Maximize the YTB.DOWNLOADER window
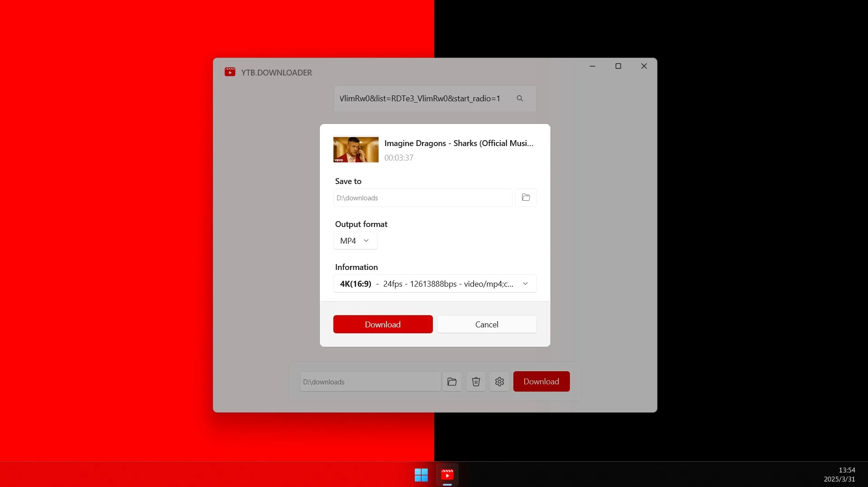The image size is (868, 487). click(x=618, y=66)
